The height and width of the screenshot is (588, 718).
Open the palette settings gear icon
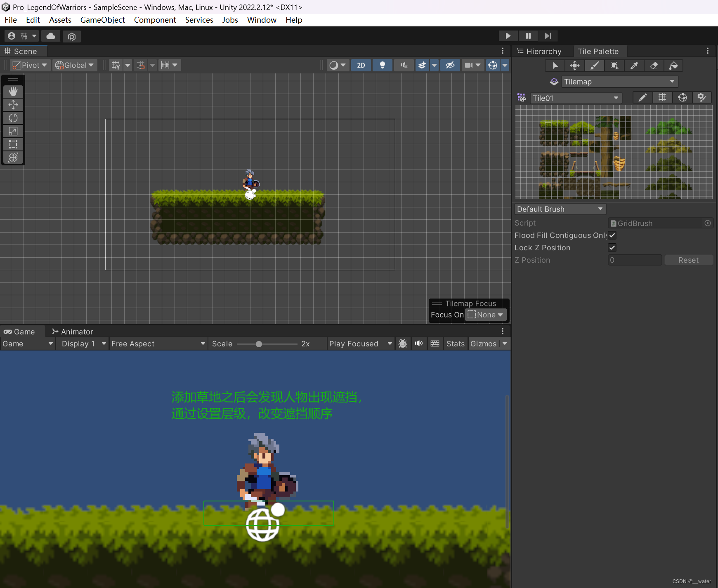click(x=701, y=98)
